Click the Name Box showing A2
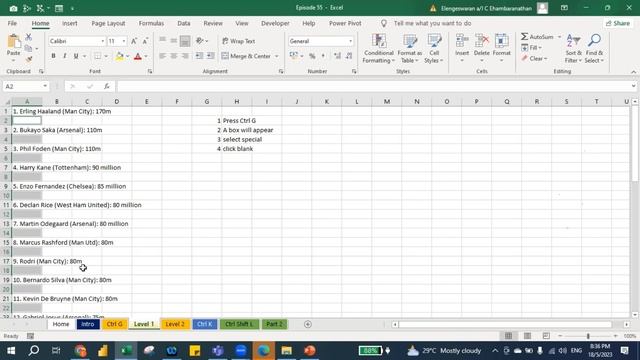 (26, 86)
